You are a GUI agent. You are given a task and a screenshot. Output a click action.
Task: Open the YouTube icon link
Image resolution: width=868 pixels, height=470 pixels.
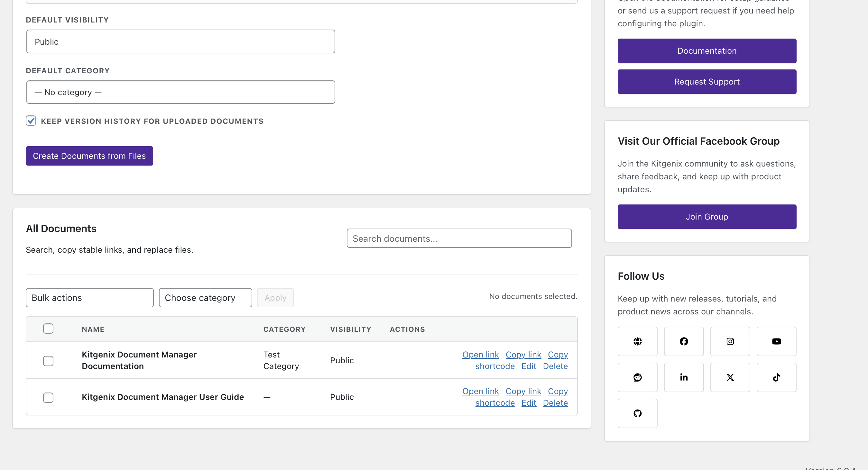[x=776, y=341]
